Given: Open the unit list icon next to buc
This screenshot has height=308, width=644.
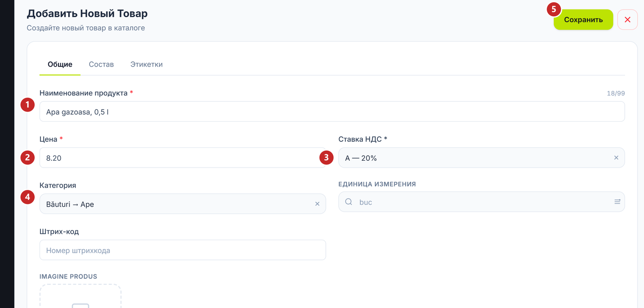Looking at the screenshot, I should tap(617, 202).
